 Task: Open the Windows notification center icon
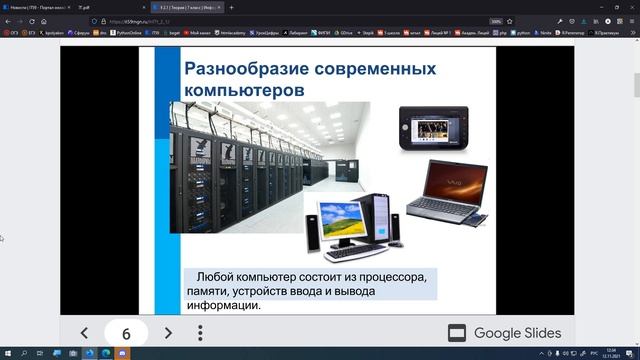[629, 353]
